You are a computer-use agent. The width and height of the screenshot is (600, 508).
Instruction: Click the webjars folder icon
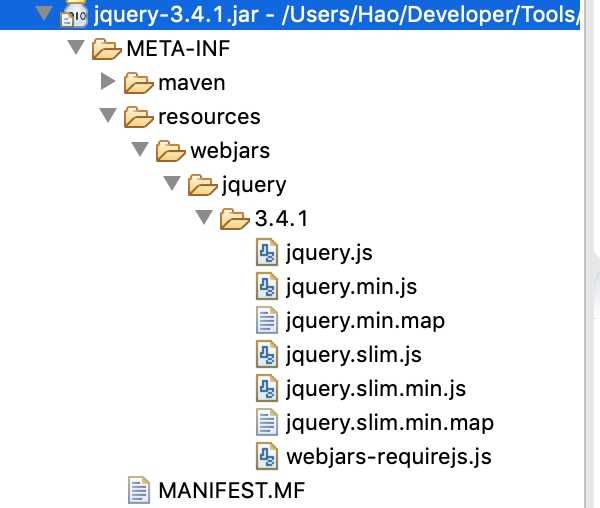pyautogui.click(x=171, y=151)
